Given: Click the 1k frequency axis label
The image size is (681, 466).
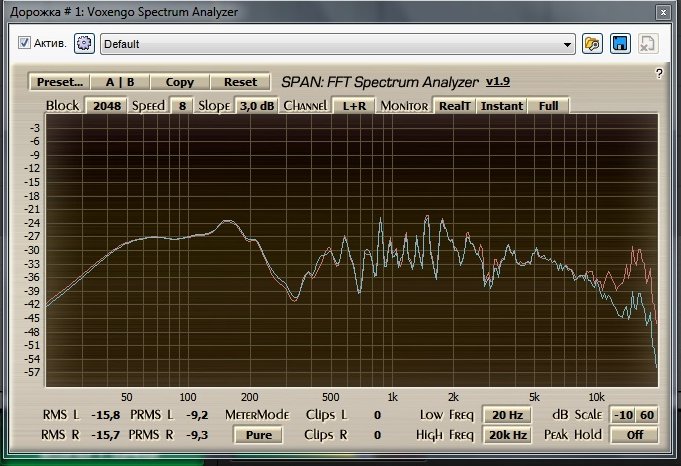Looking at the screenshot, I should (x=392, y=397).
